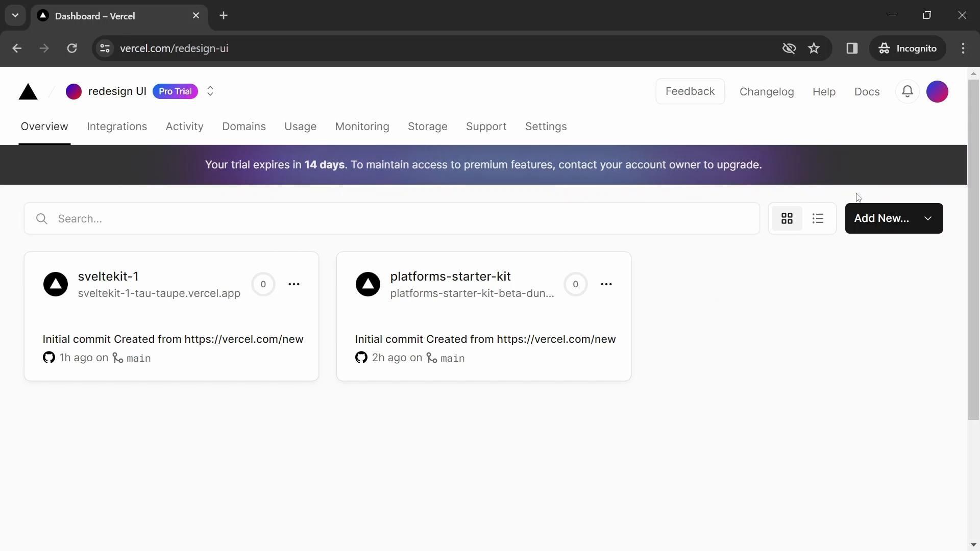This screenshot has height=551, width=980.
Task: Bookmark this page with the star icon
Action: (814, 48)
